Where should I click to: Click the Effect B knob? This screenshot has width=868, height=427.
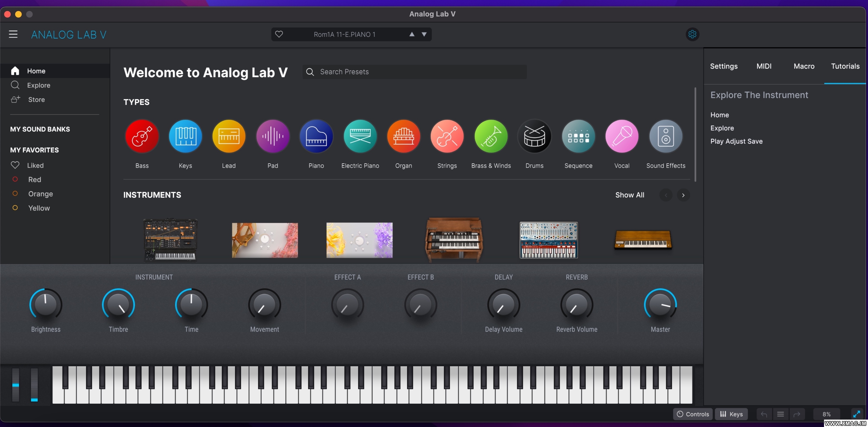coord(421,305)
